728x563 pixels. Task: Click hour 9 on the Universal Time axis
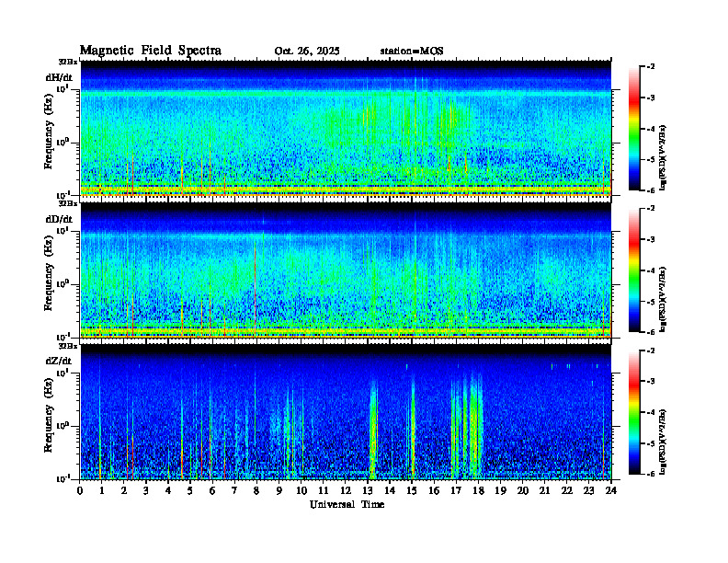pyautogui.click(x=279, y=491)
